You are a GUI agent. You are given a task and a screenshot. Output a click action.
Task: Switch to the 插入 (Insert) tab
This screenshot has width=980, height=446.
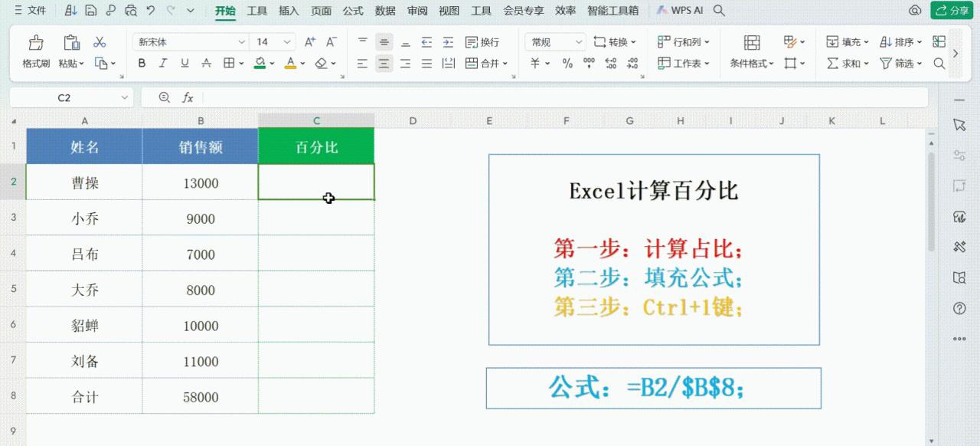click(x=289, y=11)
